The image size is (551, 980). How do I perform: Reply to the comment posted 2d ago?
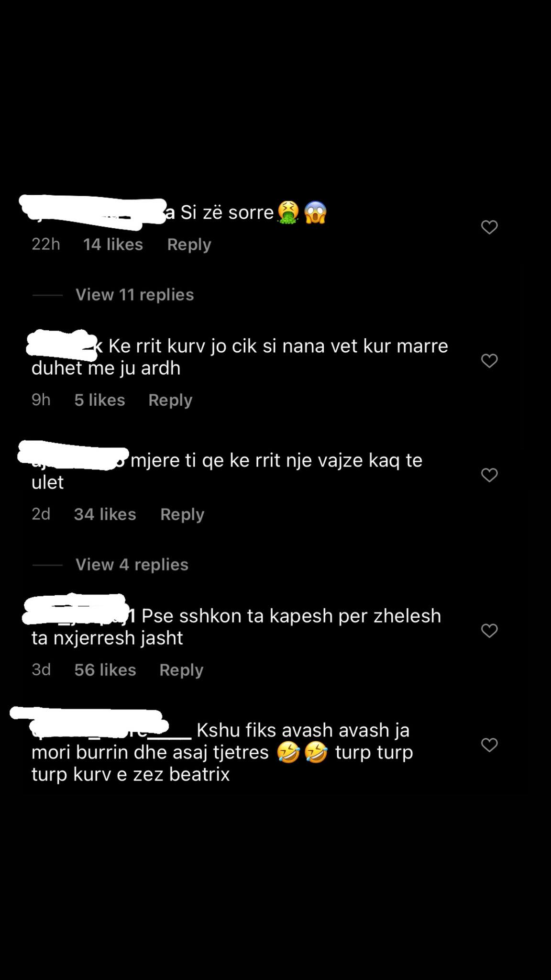pos(182,514)
